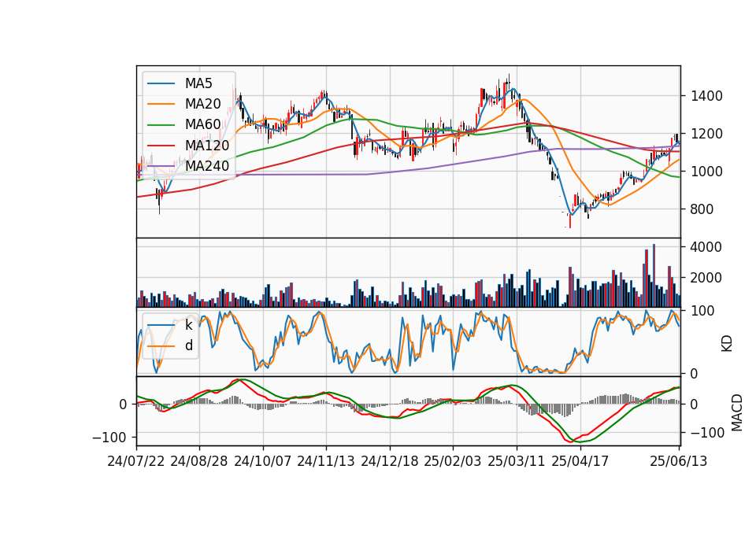Viewport: 756px width, 543px height.
Task: Click the 1000 price axis tick
Action: click(706, 172)
